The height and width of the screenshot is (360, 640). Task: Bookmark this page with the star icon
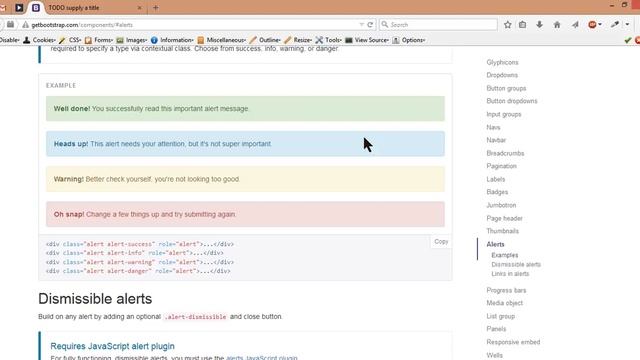pyautogui.click(x=507, y=24)
